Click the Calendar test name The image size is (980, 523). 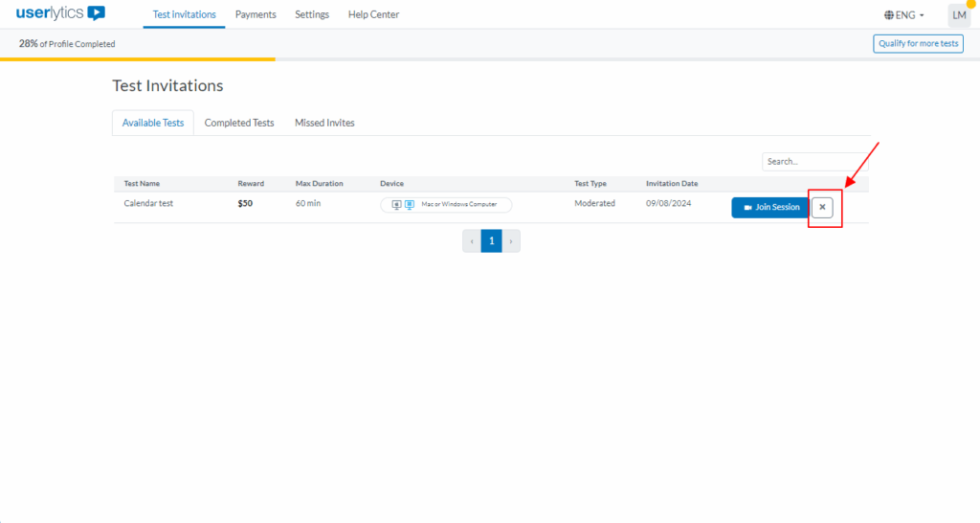pos(148,203)
